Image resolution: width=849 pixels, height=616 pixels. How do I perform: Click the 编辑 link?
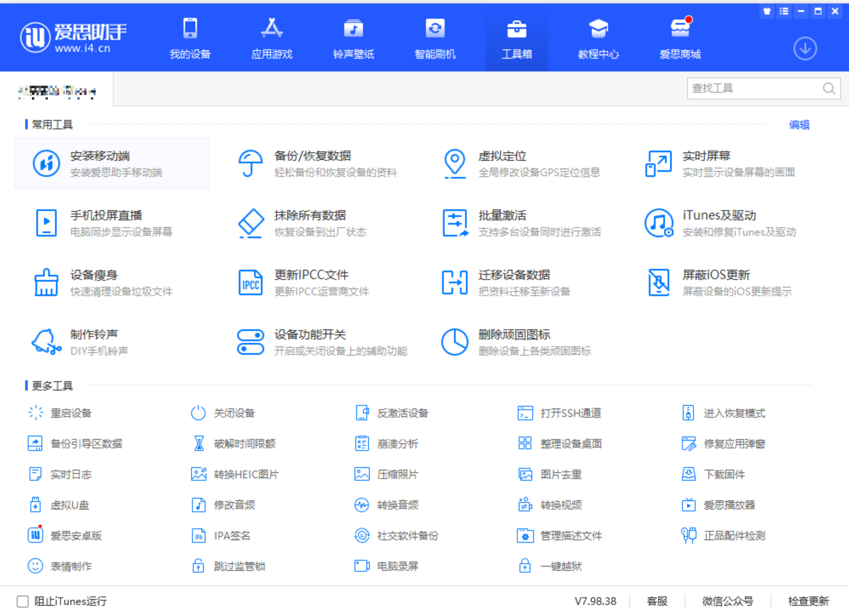799,125
